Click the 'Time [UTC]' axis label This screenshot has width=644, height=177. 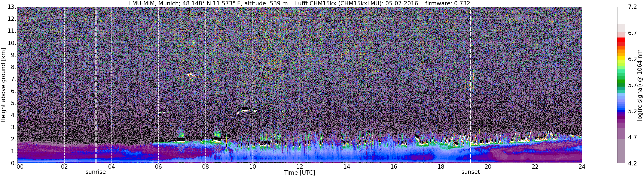tap(299, 173)
